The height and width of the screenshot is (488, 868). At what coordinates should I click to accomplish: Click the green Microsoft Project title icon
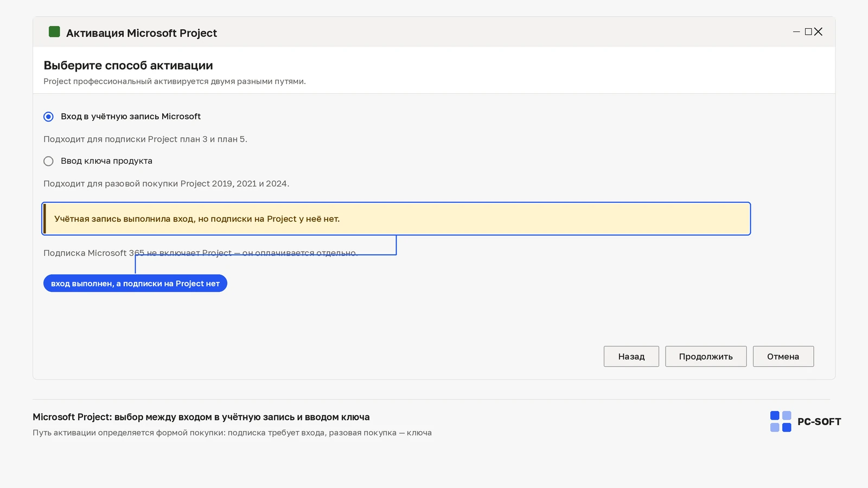[54, 32]
